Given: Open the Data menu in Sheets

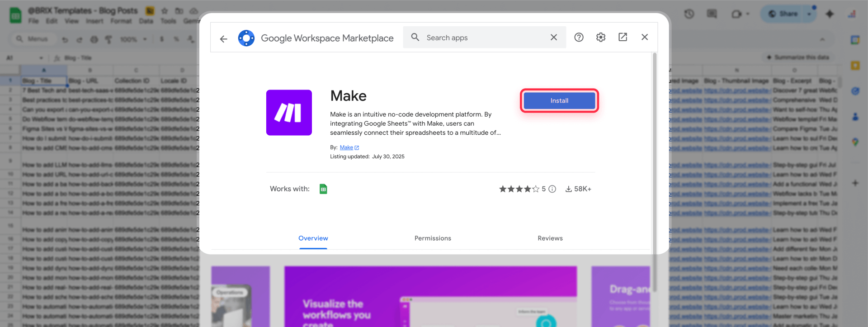Looking at the screenshot, I should (x=146, y=21).
